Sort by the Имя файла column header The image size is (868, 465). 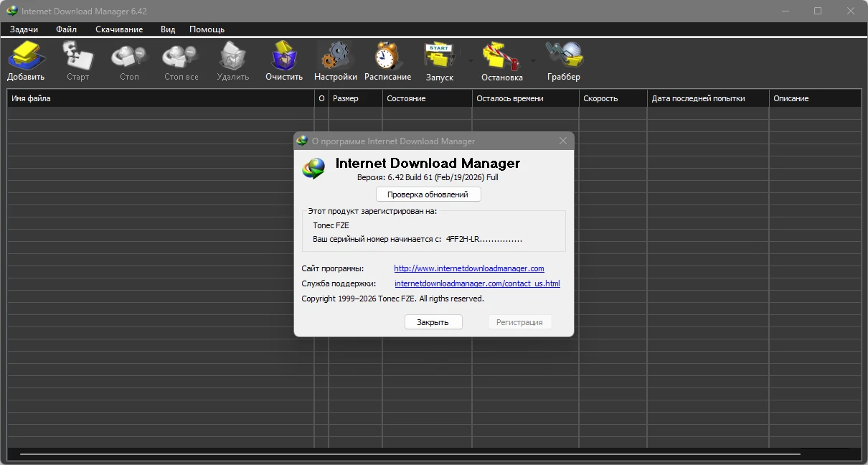pos(161,98)
